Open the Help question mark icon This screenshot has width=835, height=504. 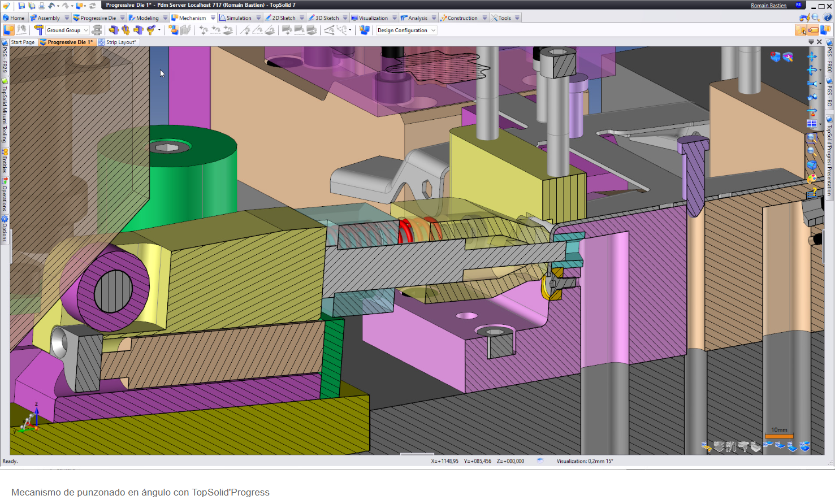828,18
